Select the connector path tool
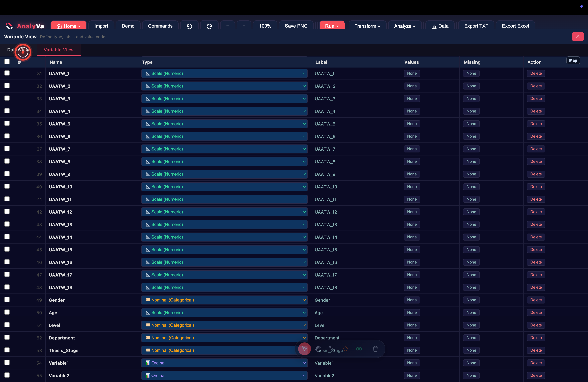 (x=332, y=349)
